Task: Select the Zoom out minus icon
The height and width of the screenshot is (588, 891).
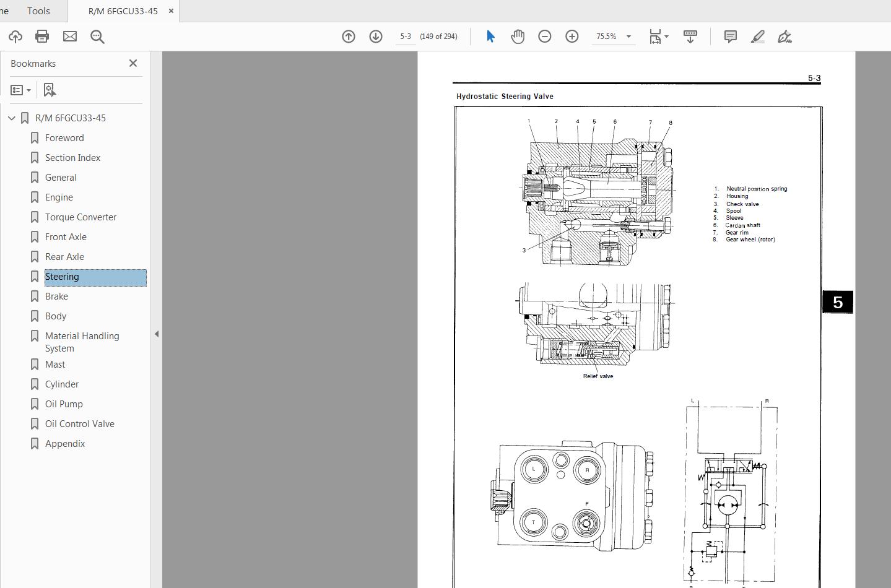Action: pos(544,36)
